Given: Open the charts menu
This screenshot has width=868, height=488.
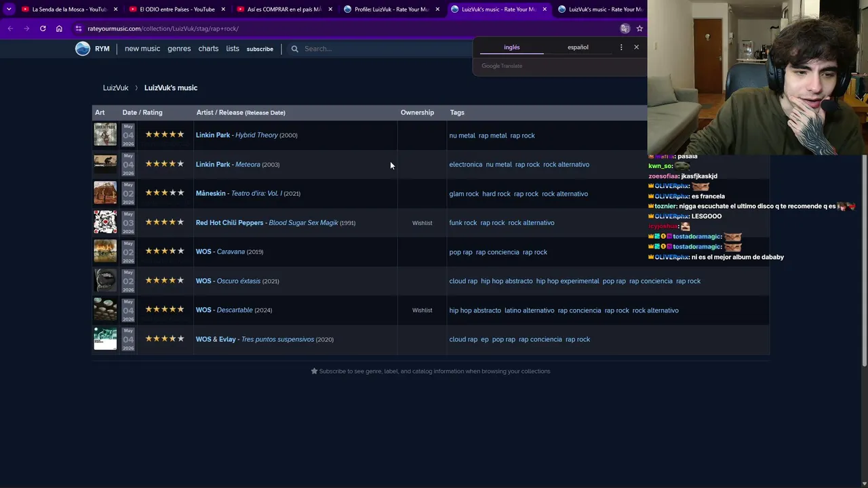Looking at the screenshot, I should point(208,49).
